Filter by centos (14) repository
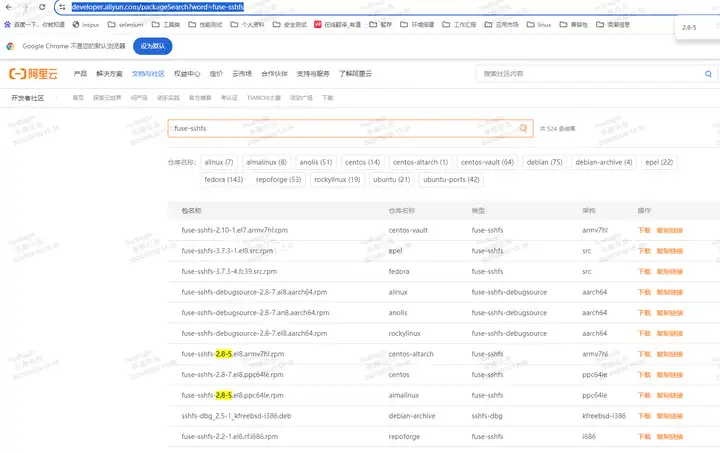Image resolution: width=720 pixels, height=453 pixels. coord(363,162)
